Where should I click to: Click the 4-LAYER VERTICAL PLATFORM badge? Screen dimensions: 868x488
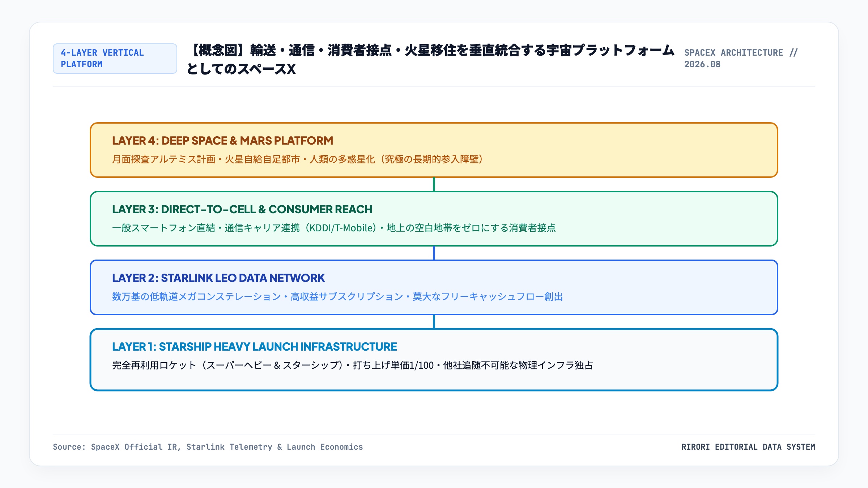(115, 59)
